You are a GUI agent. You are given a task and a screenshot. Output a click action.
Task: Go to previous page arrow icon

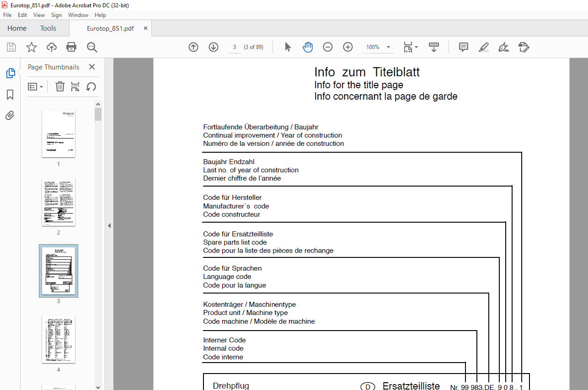point(193,47)
